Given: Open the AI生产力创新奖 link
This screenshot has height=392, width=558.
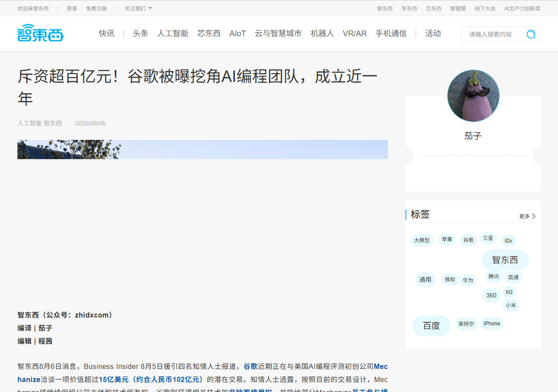Looking at the screenshot, I should click(522, 8).
